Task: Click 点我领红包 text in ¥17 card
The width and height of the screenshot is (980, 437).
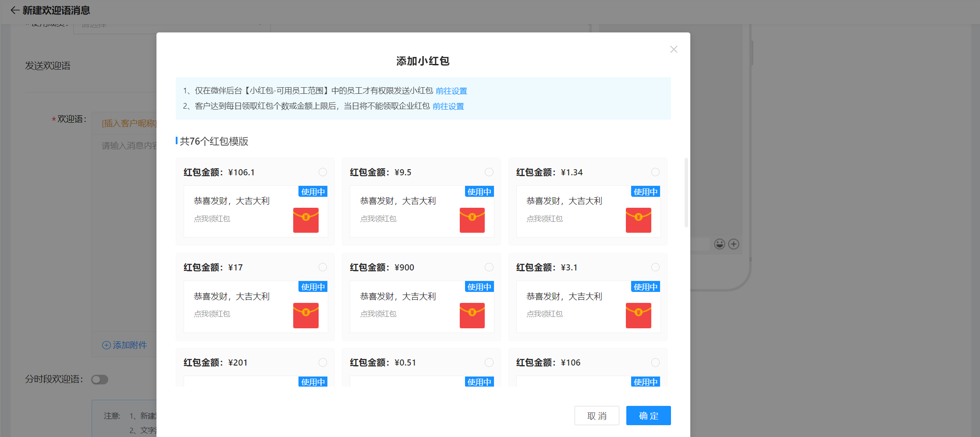Action: (x=212, y=314)
